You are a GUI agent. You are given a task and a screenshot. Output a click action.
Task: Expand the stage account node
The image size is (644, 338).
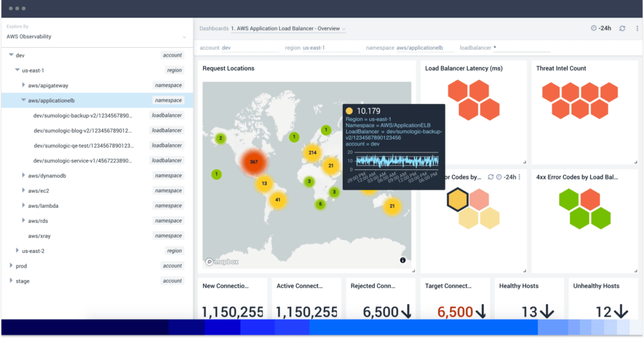(x=11, y=281)
